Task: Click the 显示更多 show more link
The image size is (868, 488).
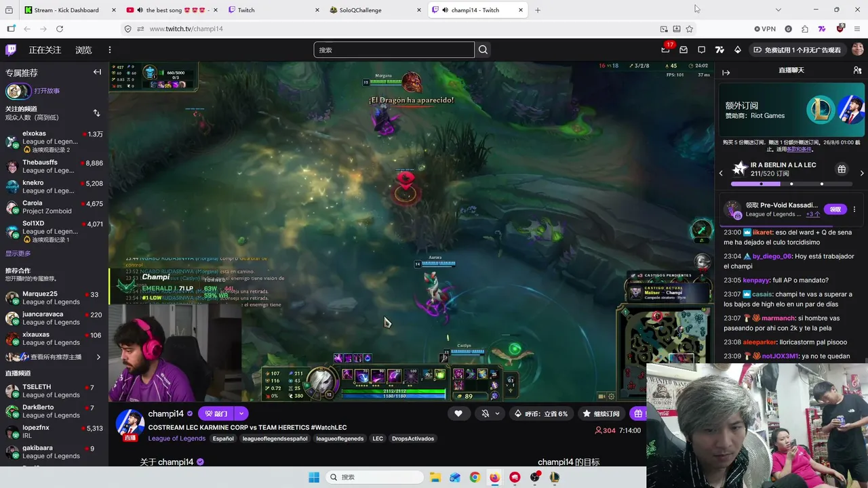Action: (18, 253)
